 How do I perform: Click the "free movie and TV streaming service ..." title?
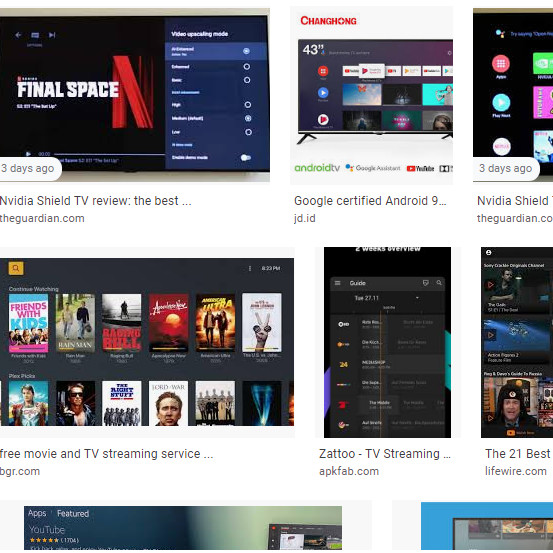point(107,454)
